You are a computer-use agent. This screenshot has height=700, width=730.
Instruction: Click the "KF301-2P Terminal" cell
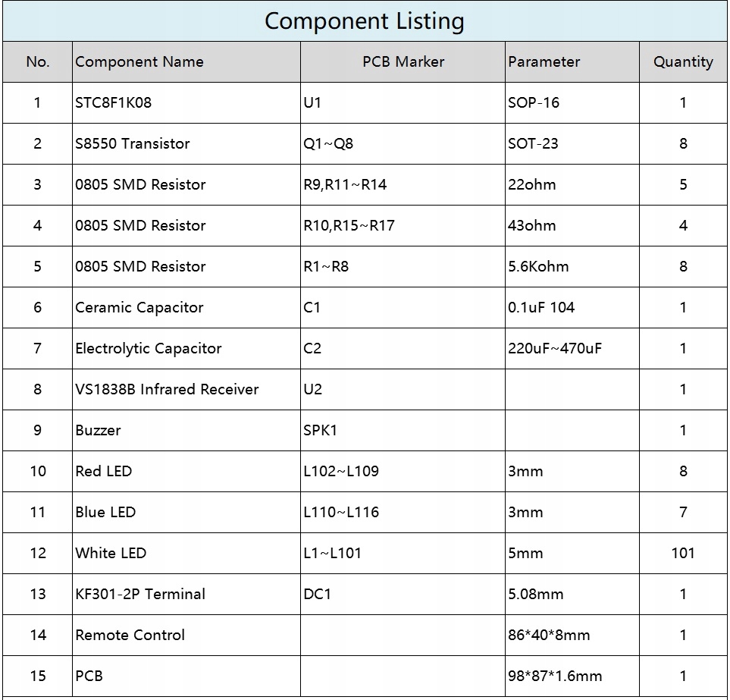[140, 595]
